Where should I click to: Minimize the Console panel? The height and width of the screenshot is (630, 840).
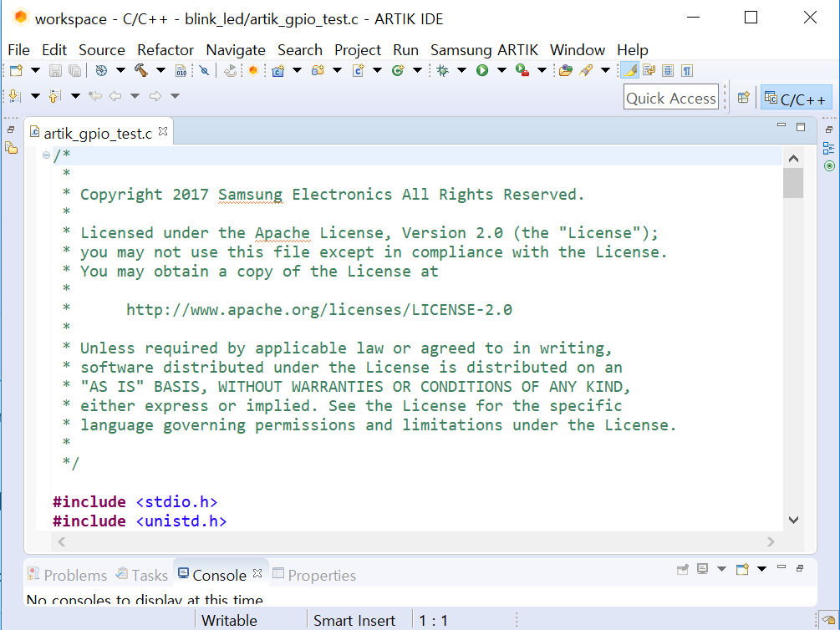(x=781, y=566)
